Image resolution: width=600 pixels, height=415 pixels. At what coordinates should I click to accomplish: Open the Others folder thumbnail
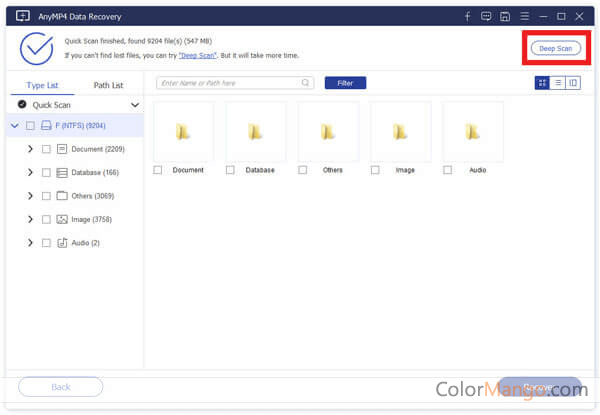tap(328, 132)
